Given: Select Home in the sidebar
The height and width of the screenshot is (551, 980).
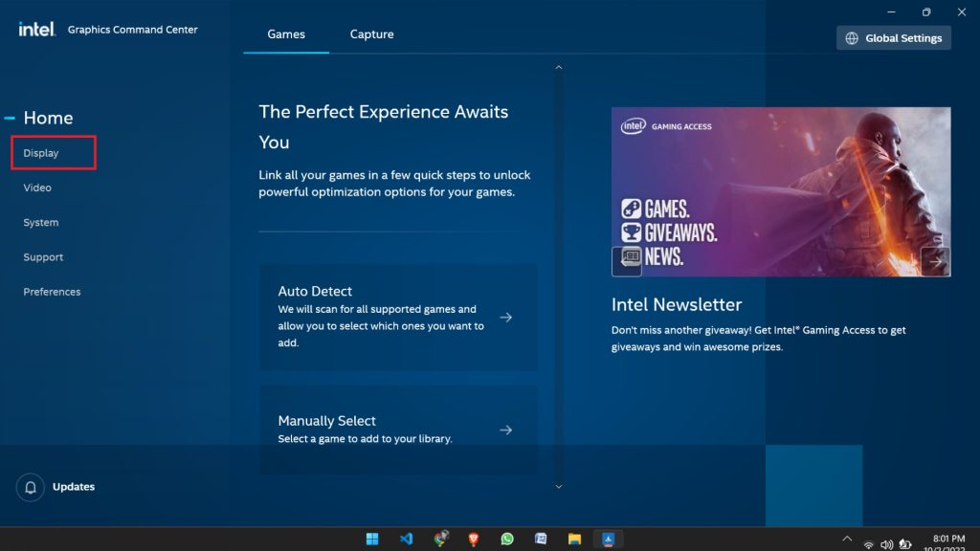Looking at the screenshot, I should tap(48, 118).
